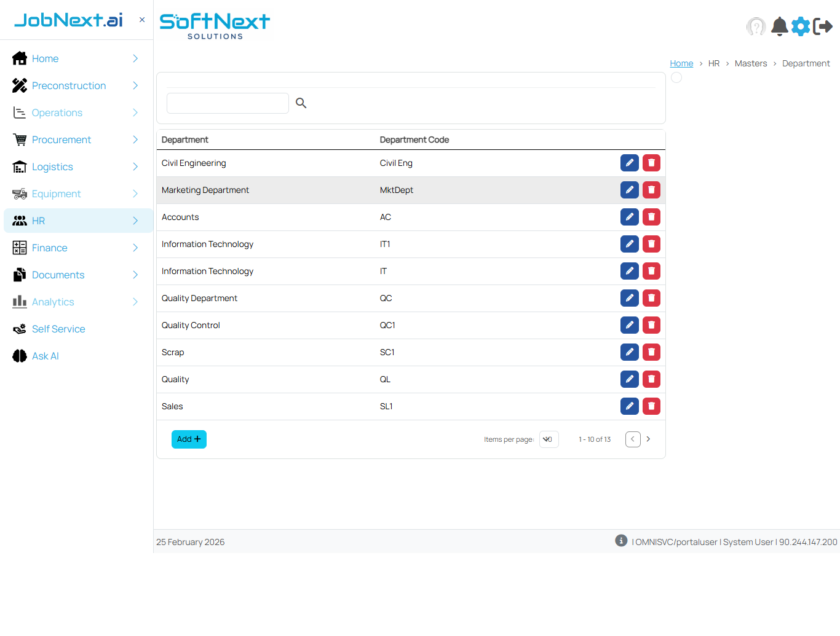840x636 pixels.
Task: Expand the Finance menu chevron
Action: pyautogui.click(x=135, y=248)
